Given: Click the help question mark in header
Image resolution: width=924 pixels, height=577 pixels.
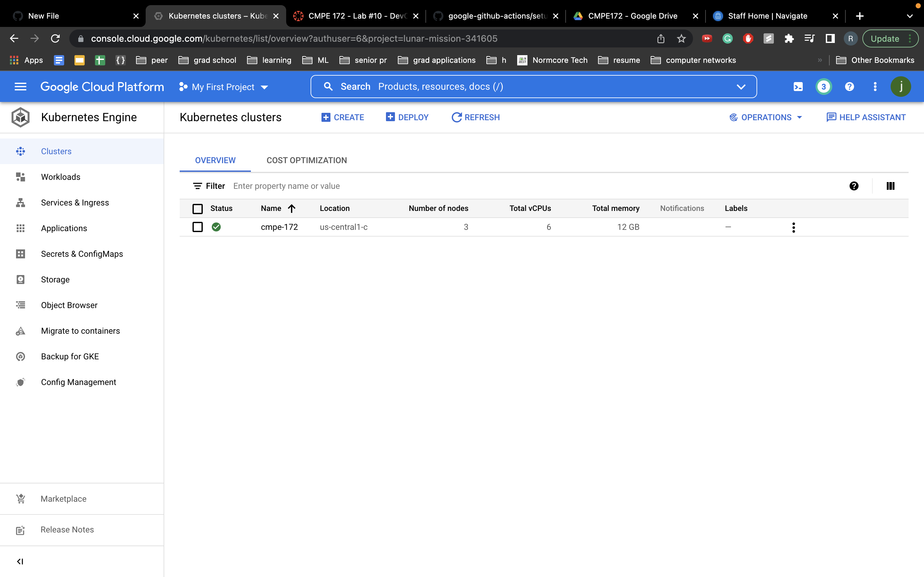Looking at the screenshot, I should tap(849, 87).
